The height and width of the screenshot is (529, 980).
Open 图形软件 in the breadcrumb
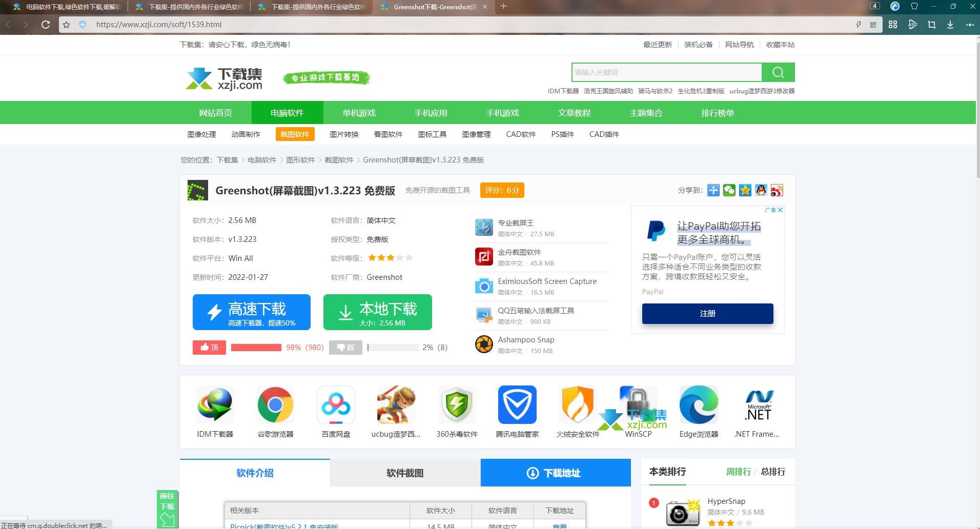[x=300, y=160]
